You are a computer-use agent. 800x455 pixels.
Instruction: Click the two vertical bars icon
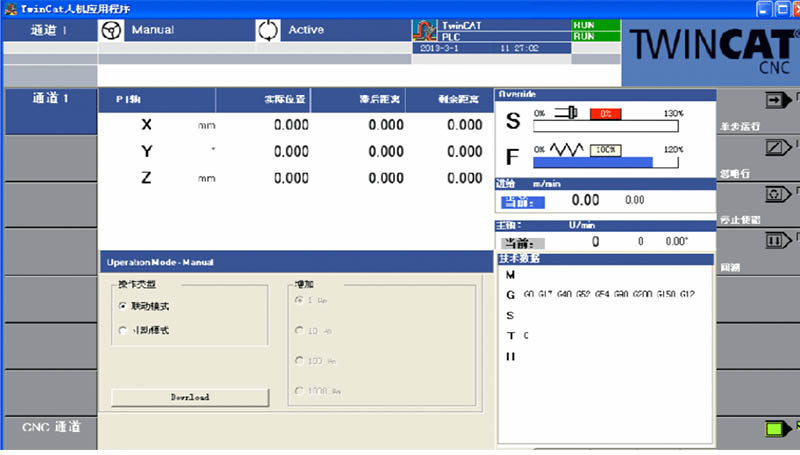coord(777,241)
